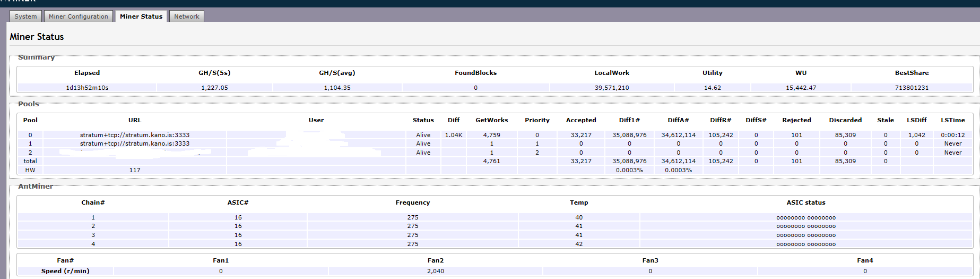Viewport: 980px width, 279px height.
Task: Open the System tab
Action: click(25, 16)
